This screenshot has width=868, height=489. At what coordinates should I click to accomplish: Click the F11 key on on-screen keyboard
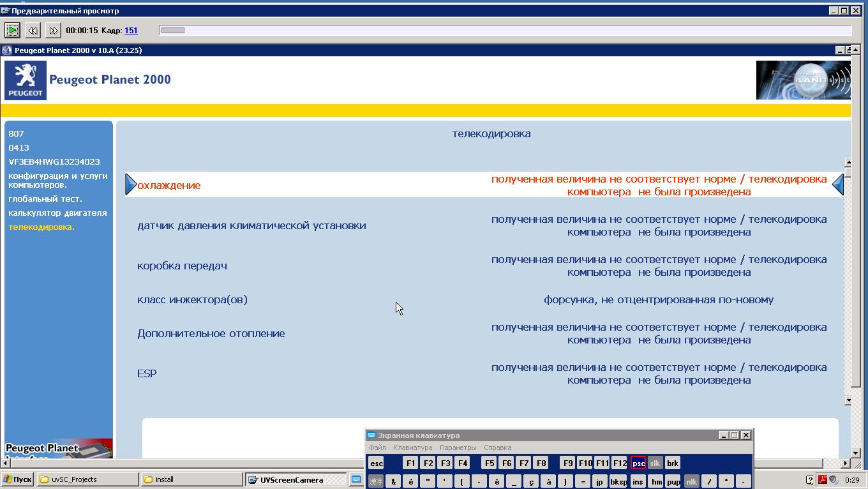pyautogui.click(x=602, y=463)
